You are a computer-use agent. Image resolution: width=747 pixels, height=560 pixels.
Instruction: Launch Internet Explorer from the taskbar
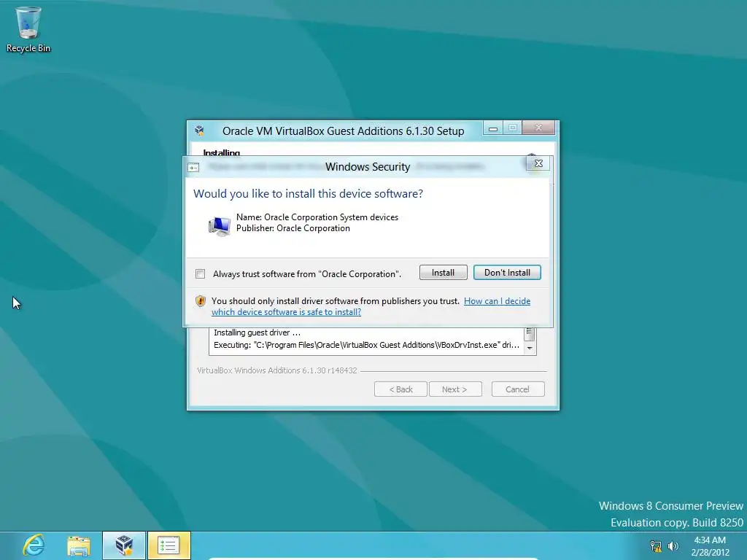[x=34, y=545]
